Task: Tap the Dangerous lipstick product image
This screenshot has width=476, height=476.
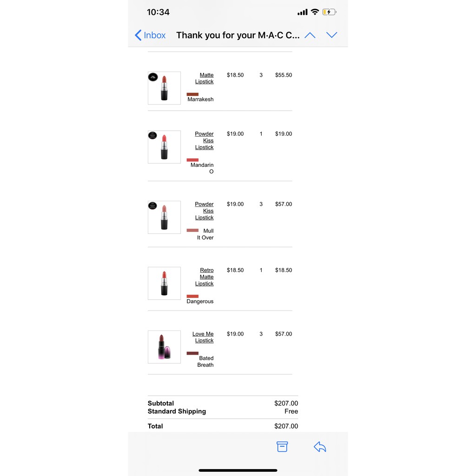Action: [x=164, y=283]
